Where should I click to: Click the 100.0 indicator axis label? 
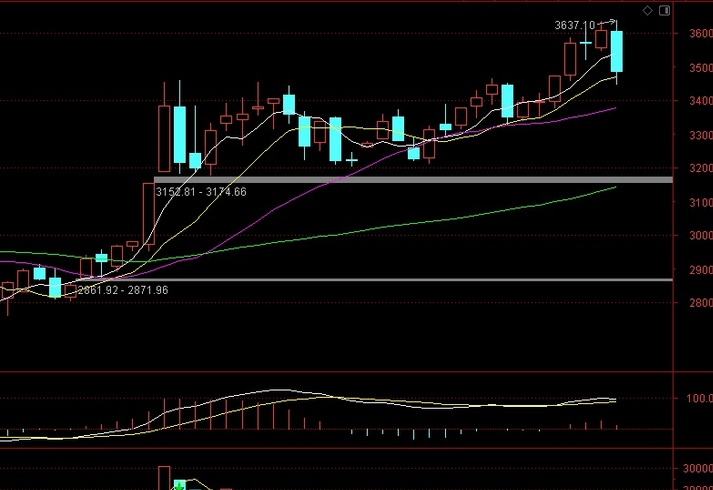699,399
